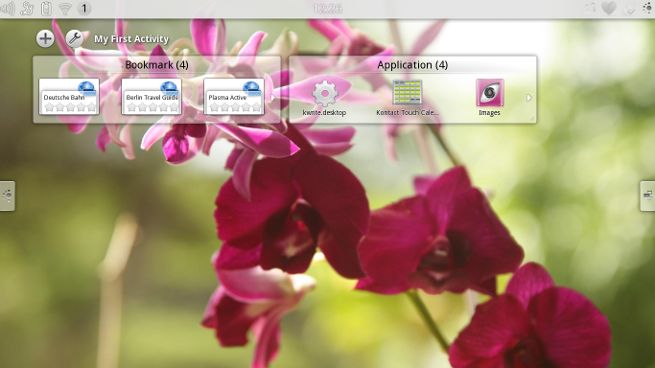Show the notification count badge
The image size is (655, 368).
click(x=84, y=8)
